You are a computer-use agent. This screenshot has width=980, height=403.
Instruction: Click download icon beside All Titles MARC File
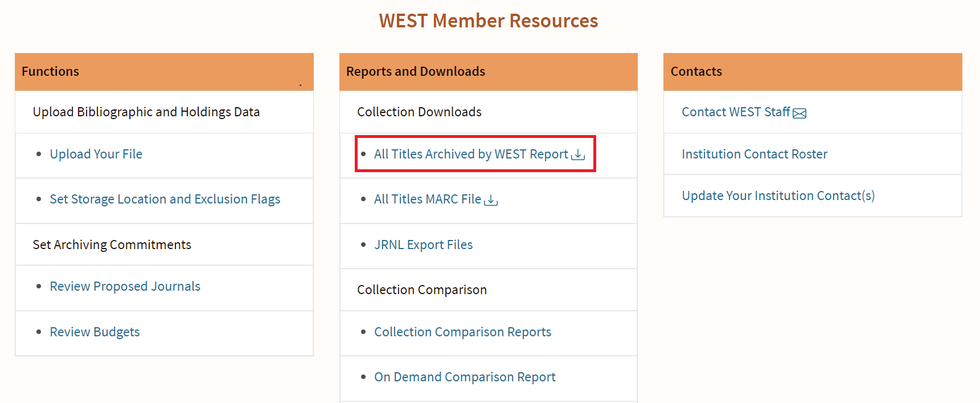(491, 200)
